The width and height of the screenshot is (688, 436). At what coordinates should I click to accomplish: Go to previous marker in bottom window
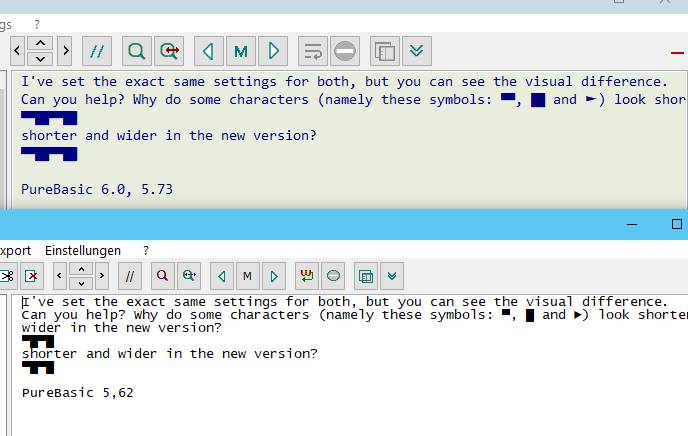[x=222, y=276]
